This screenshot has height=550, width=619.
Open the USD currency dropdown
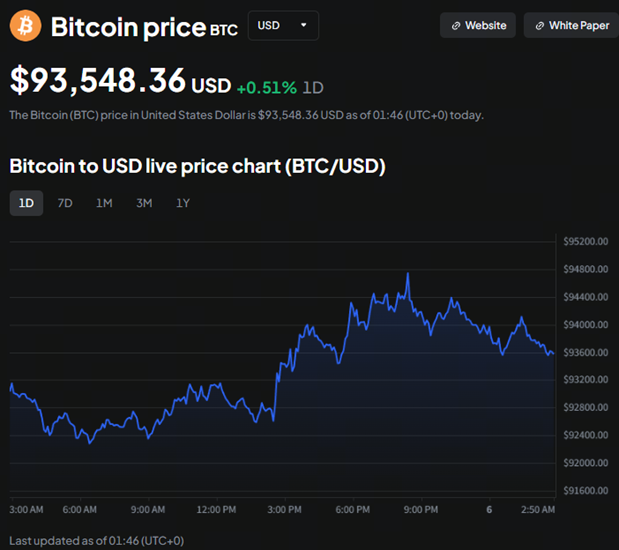(282, 26)
